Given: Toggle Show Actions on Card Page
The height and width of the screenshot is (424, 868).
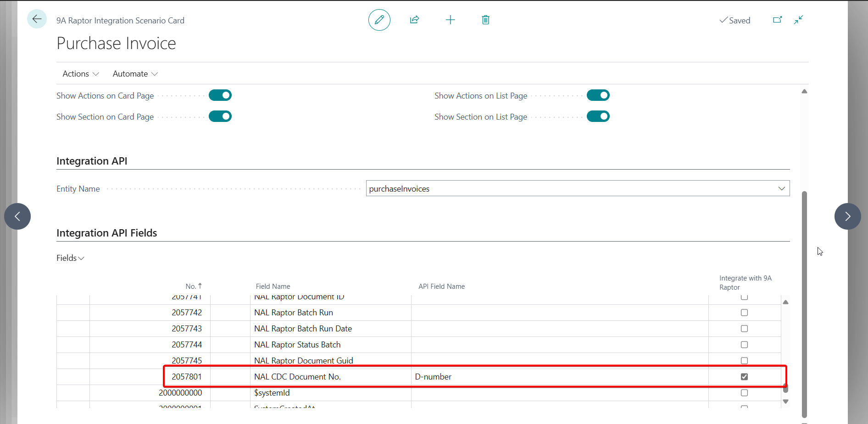Looking at the screenshot, I should (x=220, y=95).
